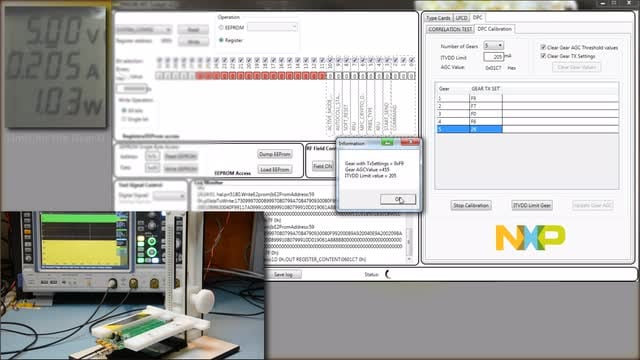
Task: Click the Read register button
Action: coord(193,29)
